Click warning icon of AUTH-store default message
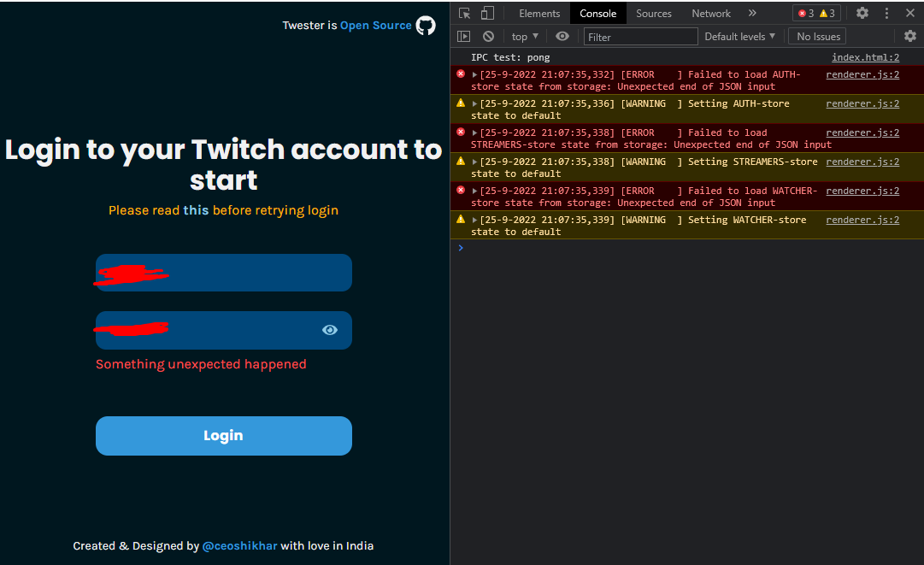 pyautogui.click(x=461, y=103)
